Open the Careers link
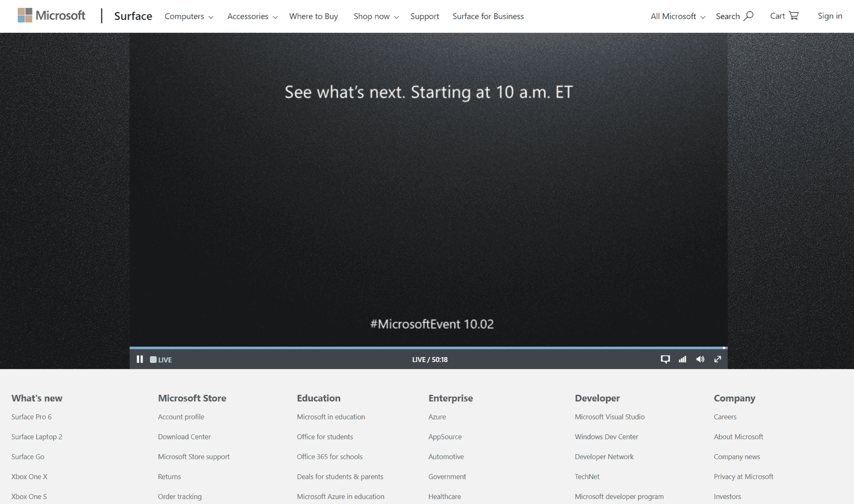Screen dimensions: 854x504 tap(725, 417)
